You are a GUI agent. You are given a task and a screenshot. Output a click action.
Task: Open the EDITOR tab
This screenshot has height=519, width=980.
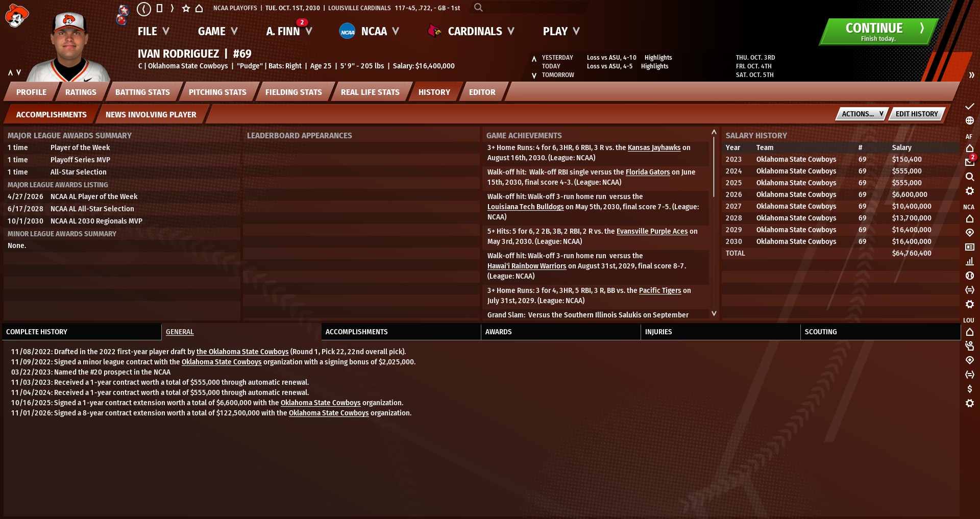[482, 92]
